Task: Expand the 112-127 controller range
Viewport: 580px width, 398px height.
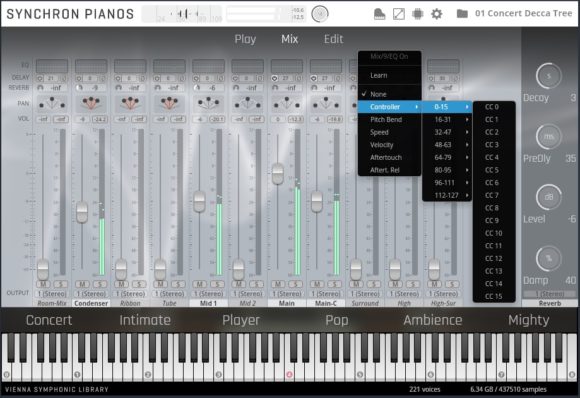Action: (x=447, y=195)
